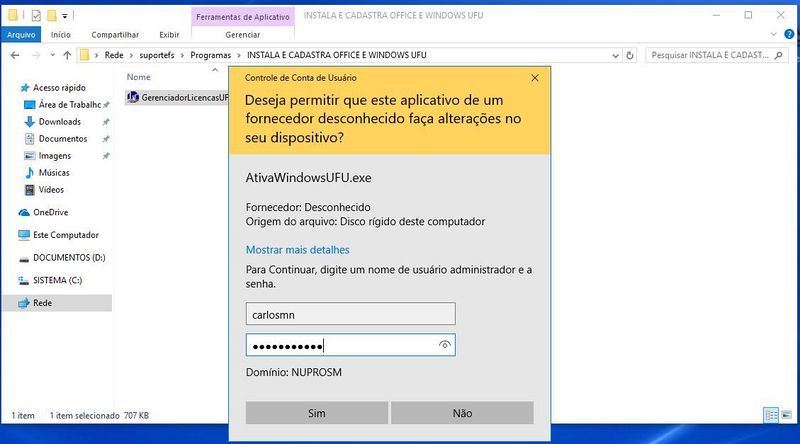The height and width of the screenshot is (444, 800).
Task: Expand the address bar history dropdown
Action: pyautogui.click(x=615, y=55)
